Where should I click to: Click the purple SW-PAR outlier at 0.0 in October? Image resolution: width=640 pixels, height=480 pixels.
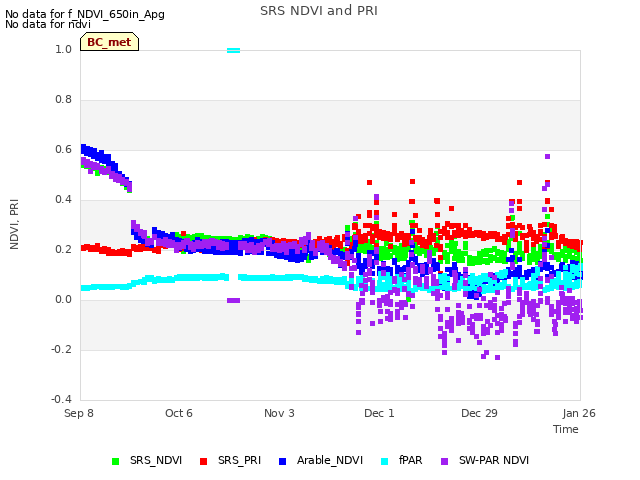coord(233,300)
